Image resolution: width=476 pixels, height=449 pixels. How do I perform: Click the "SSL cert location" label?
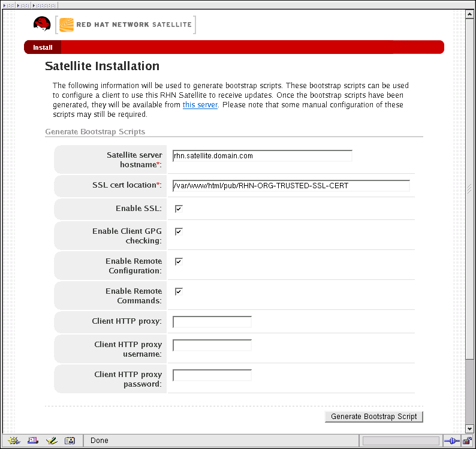pyautogui.click(x=127, y=185)
